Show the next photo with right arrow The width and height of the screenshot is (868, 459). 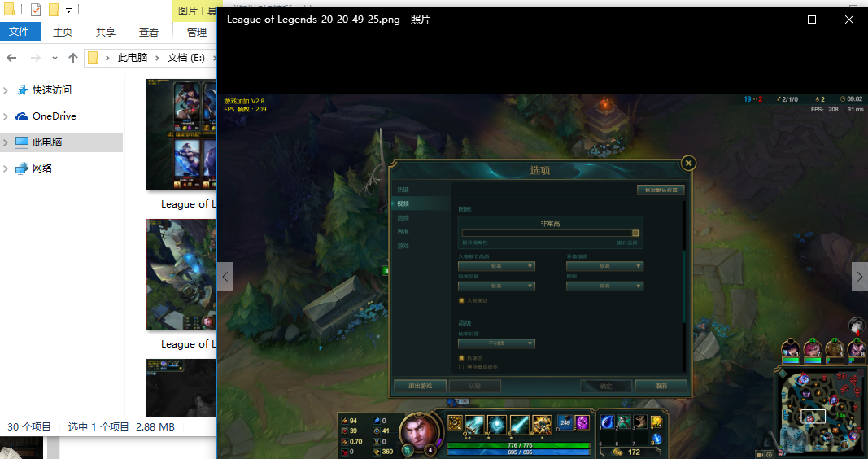coord(859,276)
